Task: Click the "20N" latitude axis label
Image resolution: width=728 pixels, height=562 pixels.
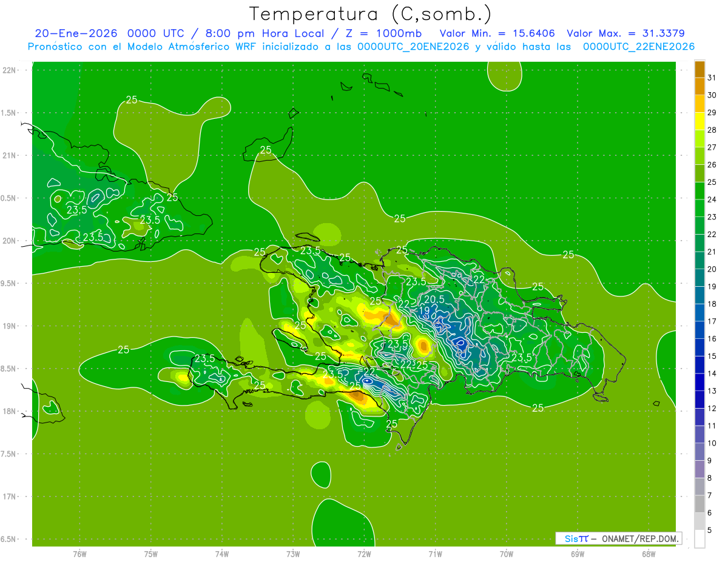Action: tap(8, 241)
